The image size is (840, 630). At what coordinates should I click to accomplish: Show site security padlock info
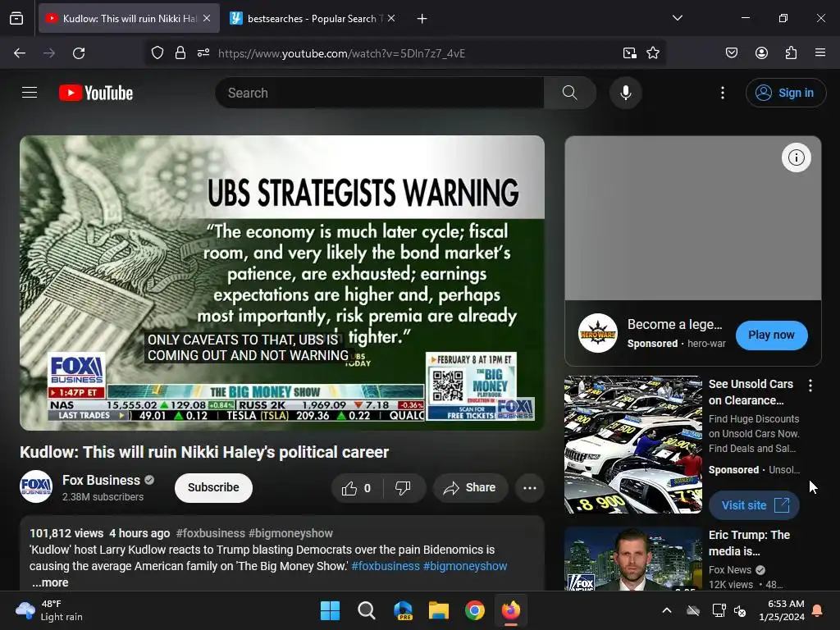[180, 53]
